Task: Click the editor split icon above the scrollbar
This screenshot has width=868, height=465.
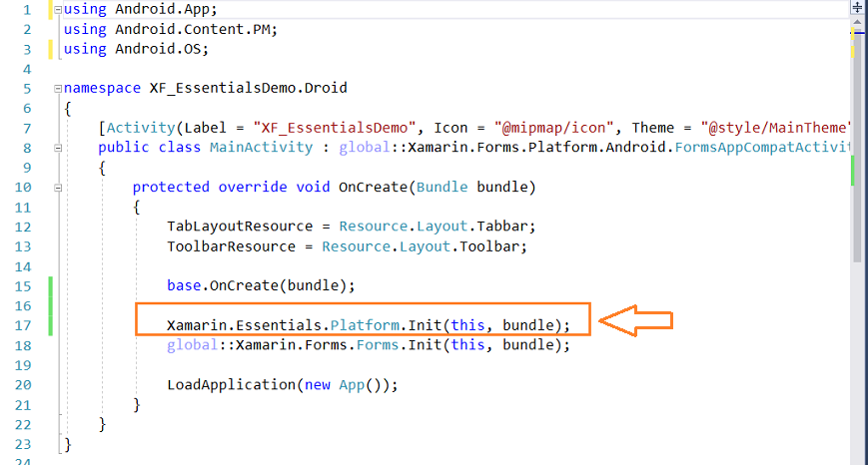Action: (857, 7)
